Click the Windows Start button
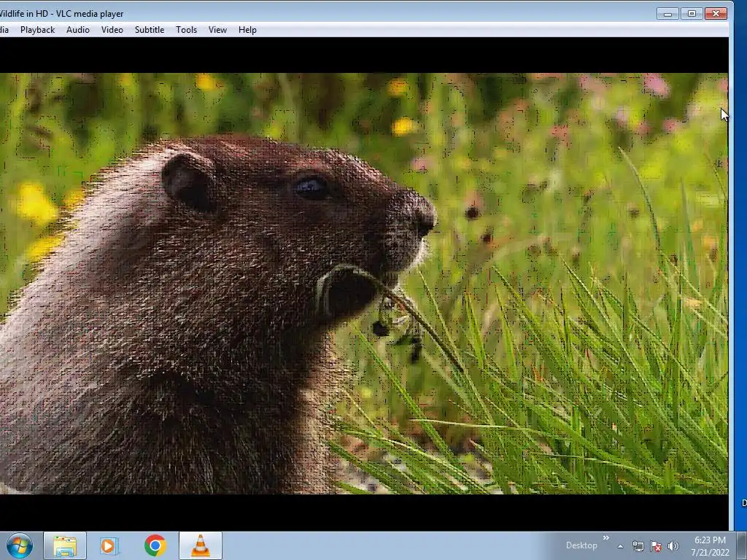 pos(19,545)
